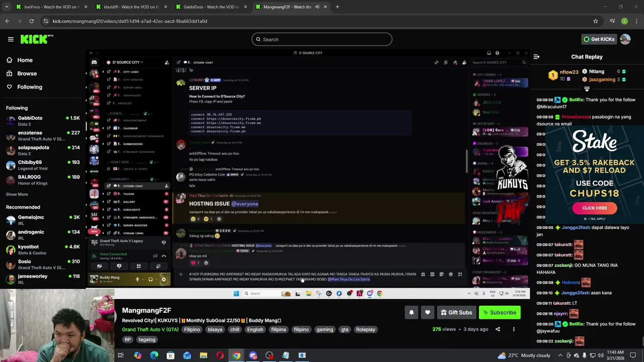This screenshot has height=362, width=644.
Task: Select the Roleplay tag
Action: point(366,329)
